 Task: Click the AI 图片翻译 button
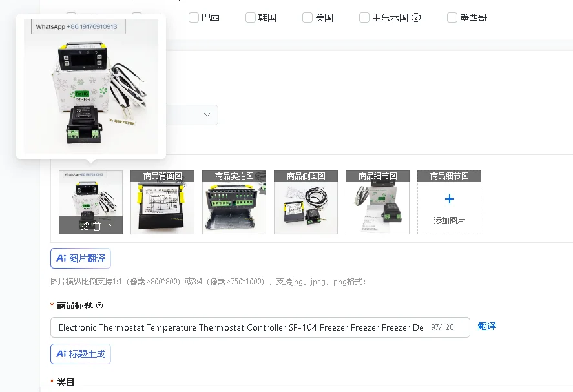(x=81, y=258)
